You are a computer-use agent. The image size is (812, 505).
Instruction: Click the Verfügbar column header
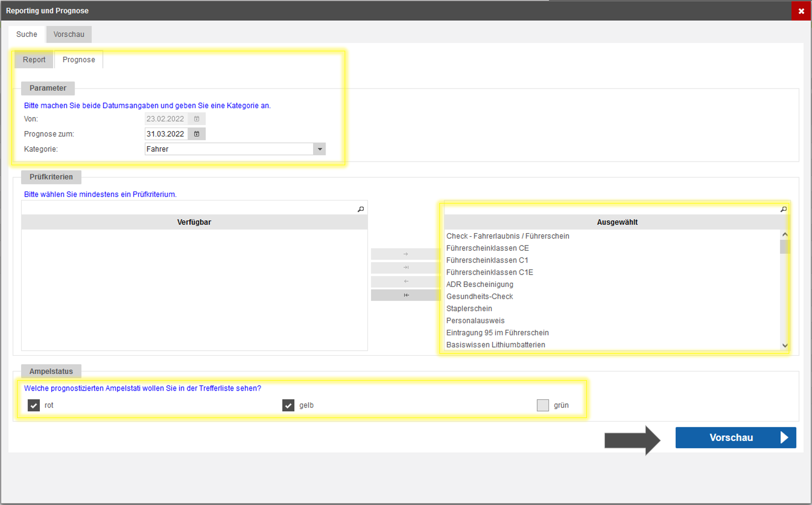click(x=194, y=222)
